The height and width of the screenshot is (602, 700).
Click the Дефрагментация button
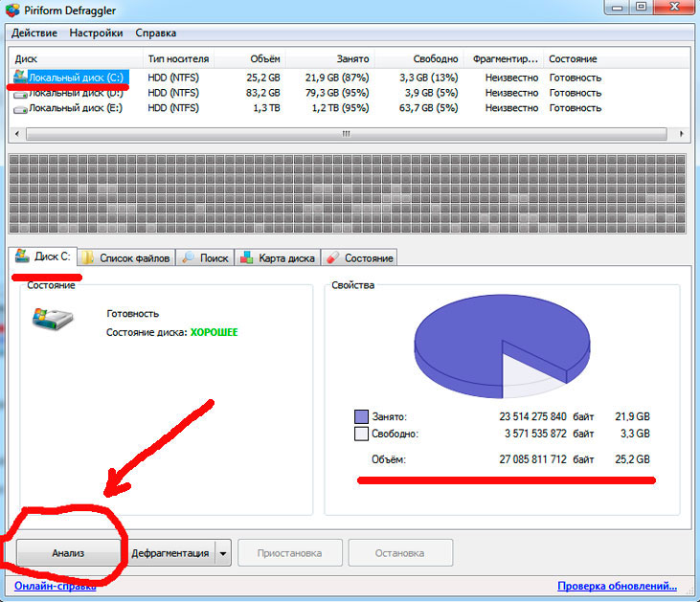coord(170,553)
